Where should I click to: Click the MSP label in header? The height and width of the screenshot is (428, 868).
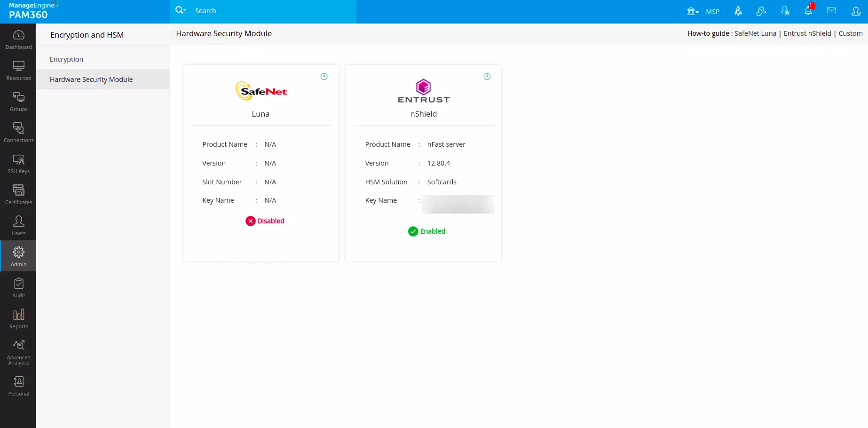(713, 12)
